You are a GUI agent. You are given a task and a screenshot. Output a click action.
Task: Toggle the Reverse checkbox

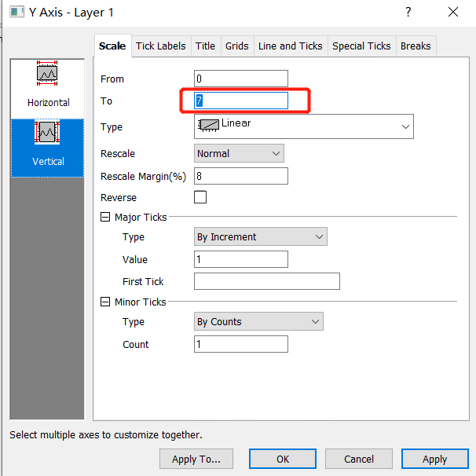pyautogui.click(x=200, y=197)
